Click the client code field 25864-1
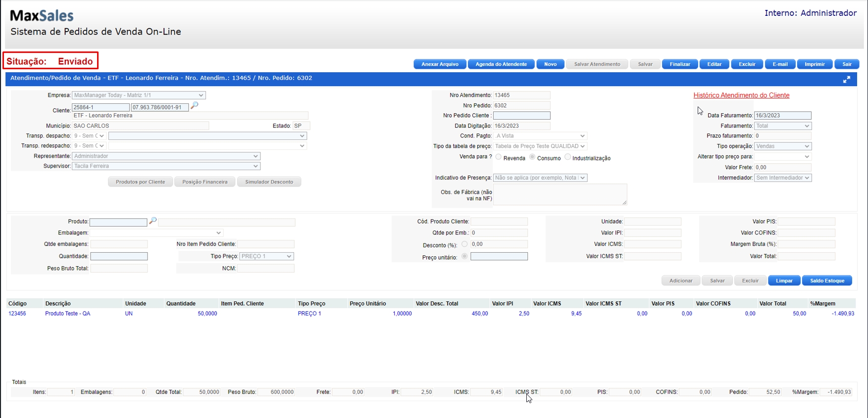The height and width of the screenshot is (418, 868). [101, 107]
